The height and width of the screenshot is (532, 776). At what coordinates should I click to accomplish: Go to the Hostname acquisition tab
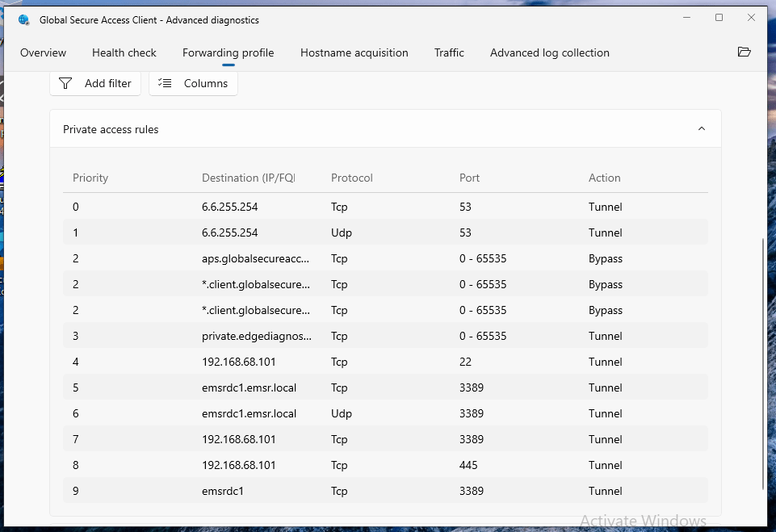tap(354, 53)
